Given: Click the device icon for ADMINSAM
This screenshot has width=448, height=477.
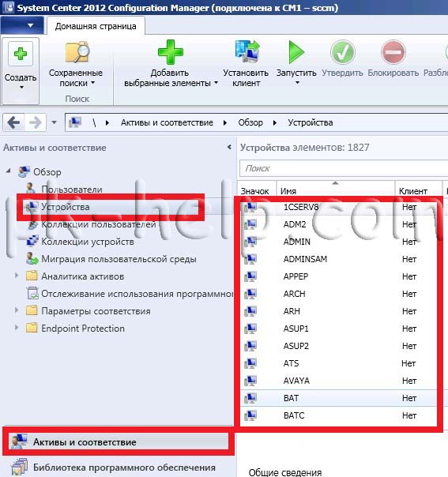Looking at the screenshot, I should pyautogui.click(x=250, y=259).
